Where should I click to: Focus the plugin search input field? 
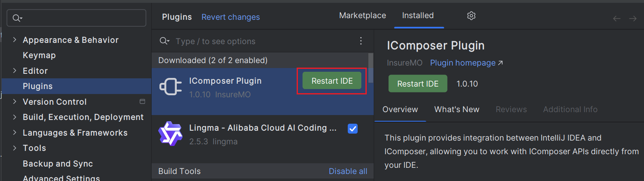[264, 41]
